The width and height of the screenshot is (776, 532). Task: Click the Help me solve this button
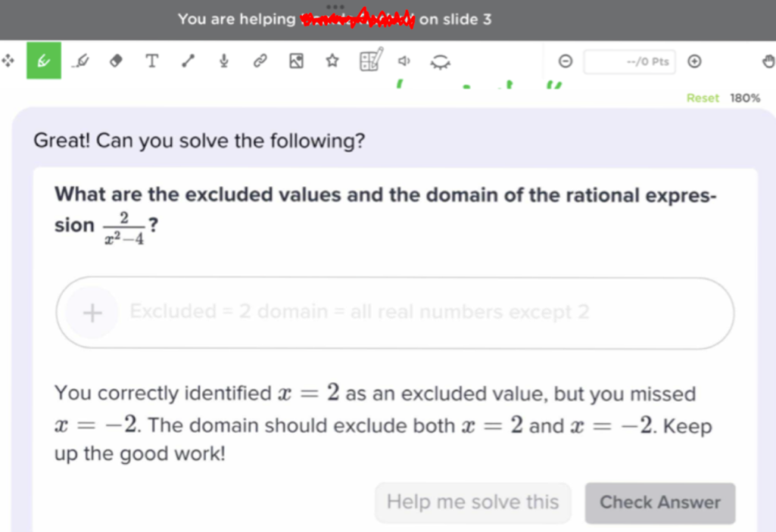pyautogui.click(x=472, y=502)
